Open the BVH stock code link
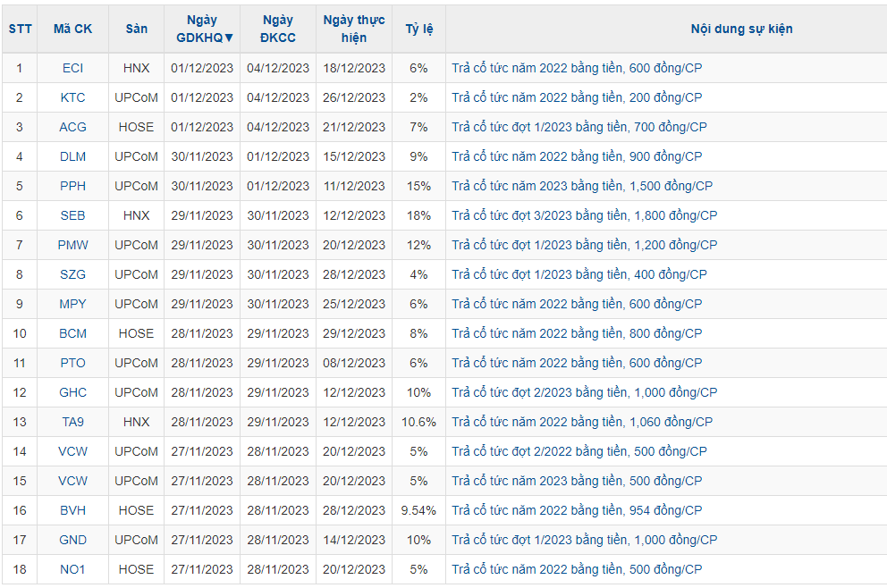Image resolution: width=887 pixels, height=588 pixels. click(x=72, y=510)
